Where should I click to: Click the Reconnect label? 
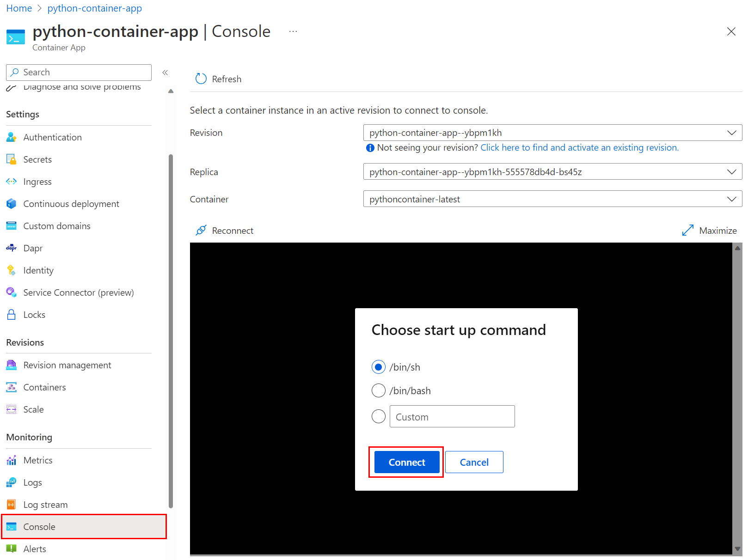(x=233, y=231)
